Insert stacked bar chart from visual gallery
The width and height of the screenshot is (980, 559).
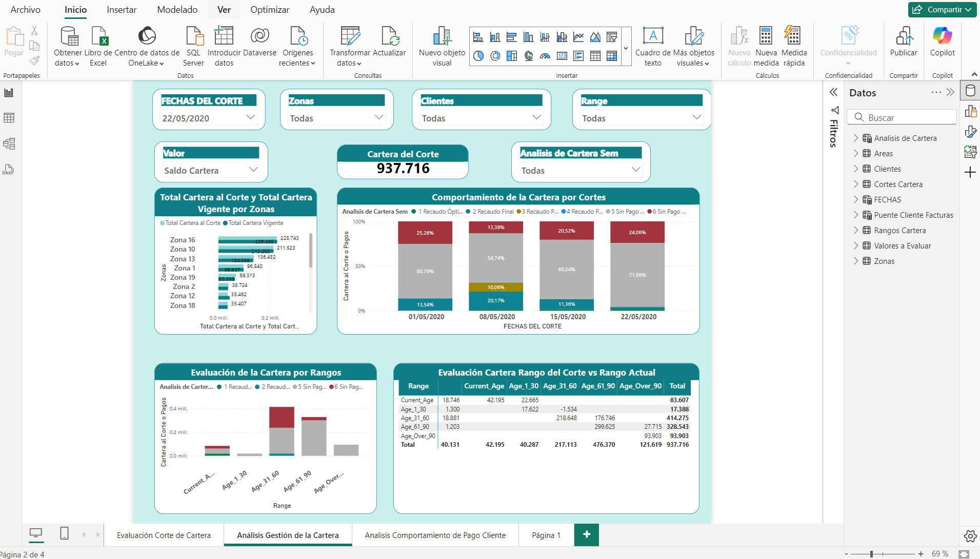point(478,37)
